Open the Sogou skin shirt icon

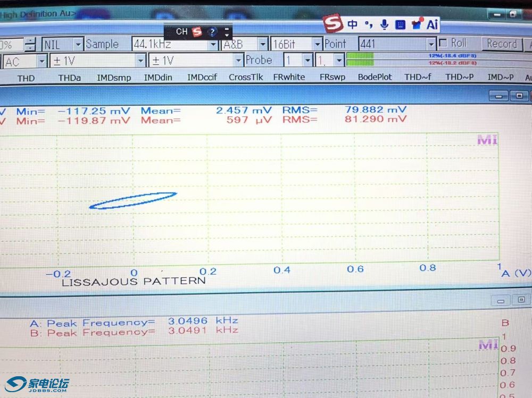point(417,24)
